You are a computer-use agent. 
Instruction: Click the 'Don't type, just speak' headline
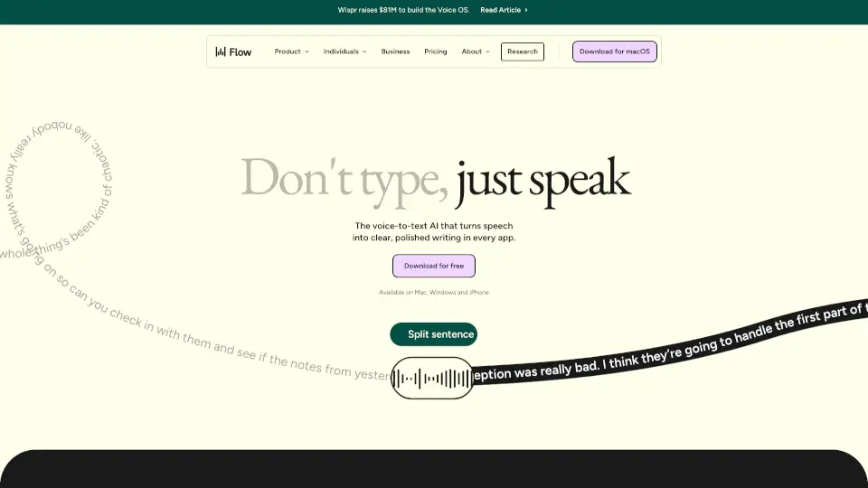tap(434, 178)
